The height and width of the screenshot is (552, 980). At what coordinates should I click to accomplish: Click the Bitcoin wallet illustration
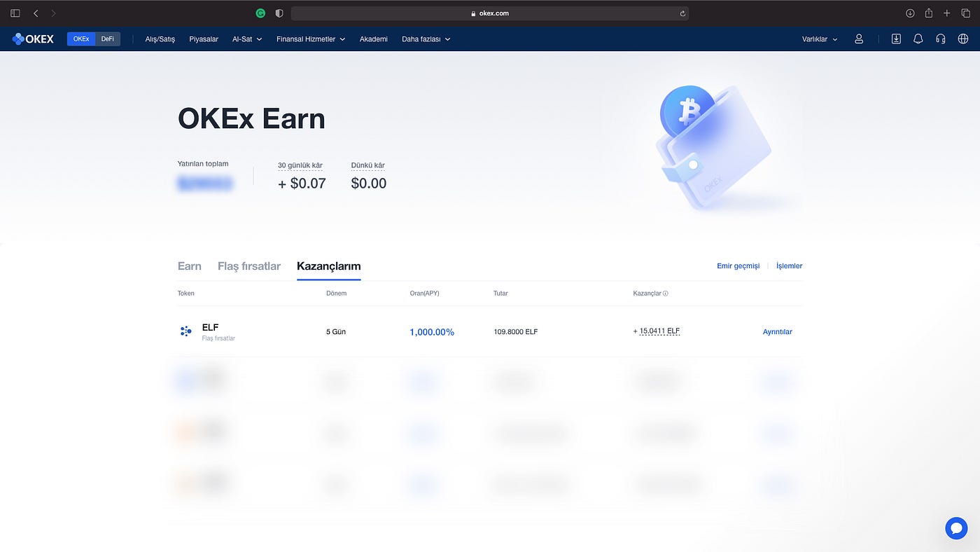click(714, 146)
